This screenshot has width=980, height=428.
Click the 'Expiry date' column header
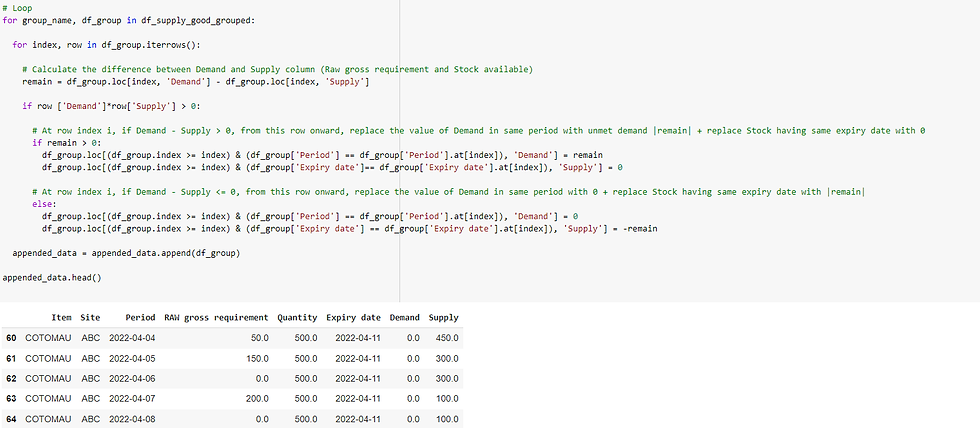(x=354, y=317)
